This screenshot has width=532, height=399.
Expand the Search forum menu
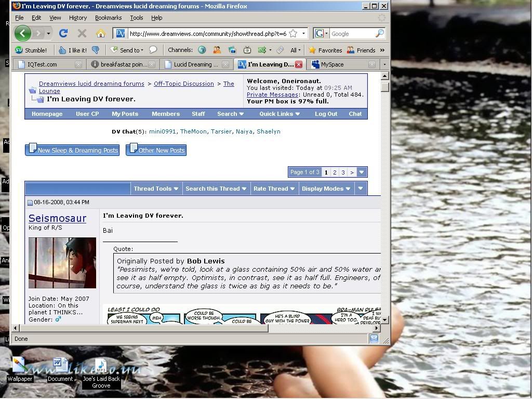pos(230,114)
